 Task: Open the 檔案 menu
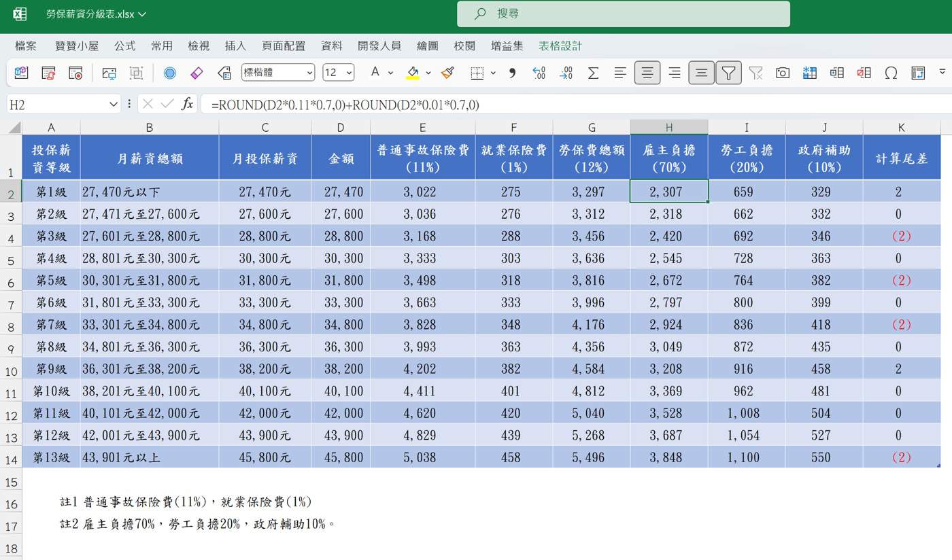click(26, 46)
